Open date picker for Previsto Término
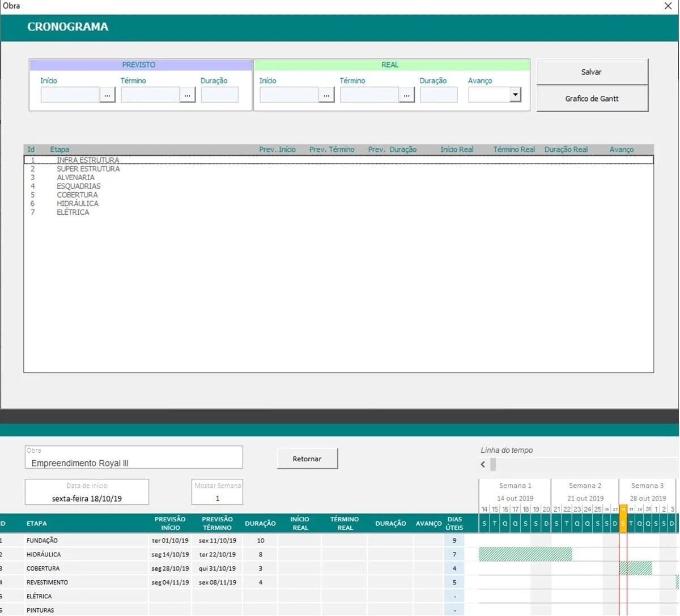The width and height of the screenshot is (680, 616). (188, 95)
